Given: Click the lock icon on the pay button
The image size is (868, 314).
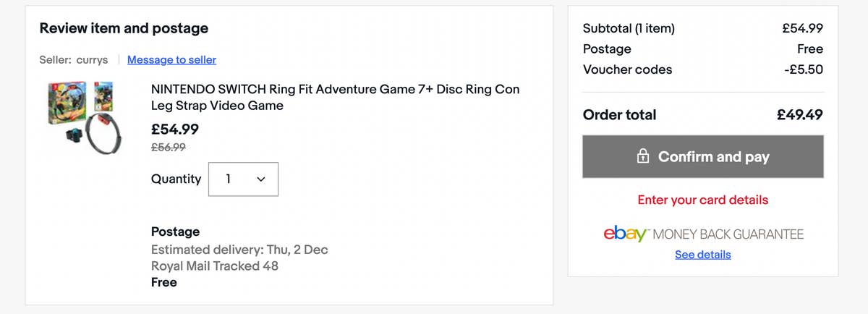Looking at the screenshot, I should pos(642,157).
